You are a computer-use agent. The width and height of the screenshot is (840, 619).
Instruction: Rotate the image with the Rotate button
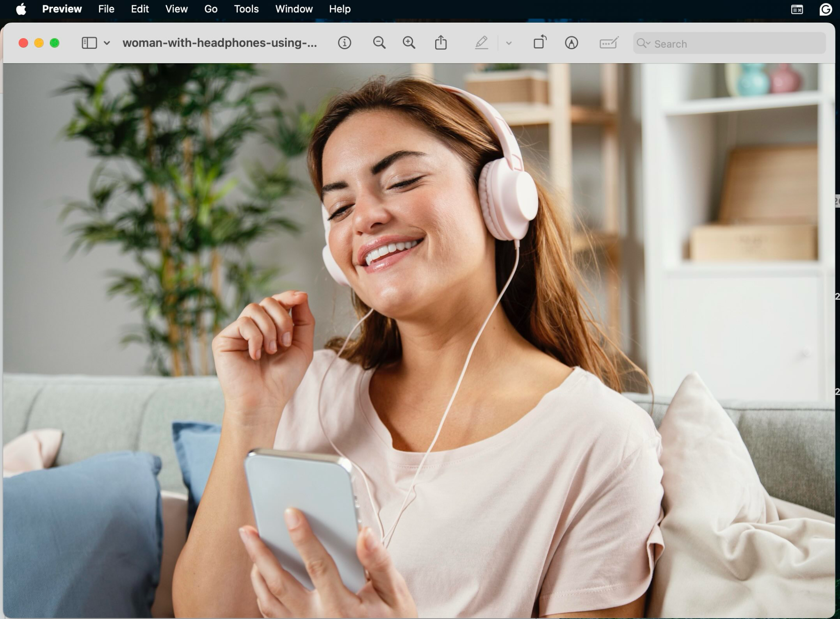click(x=540, y=42)
